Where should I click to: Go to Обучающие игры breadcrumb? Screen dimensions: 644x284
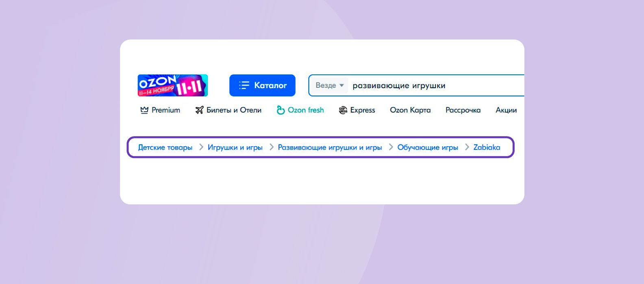tap(428, 147)
